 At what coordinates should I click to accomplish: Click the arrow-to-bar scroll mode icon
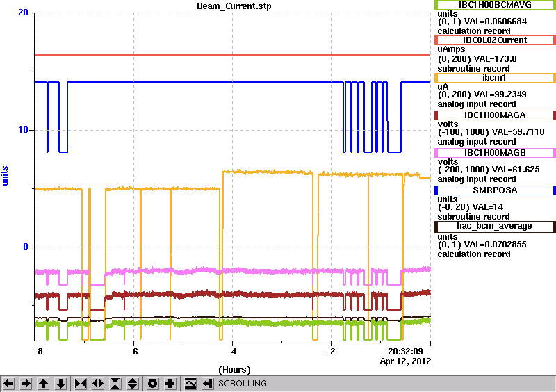pyautogui.click(x=208, y=384)
